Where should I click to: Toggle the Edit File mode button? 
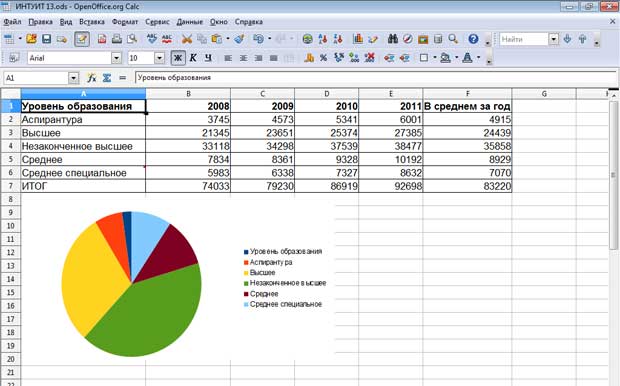82,39
